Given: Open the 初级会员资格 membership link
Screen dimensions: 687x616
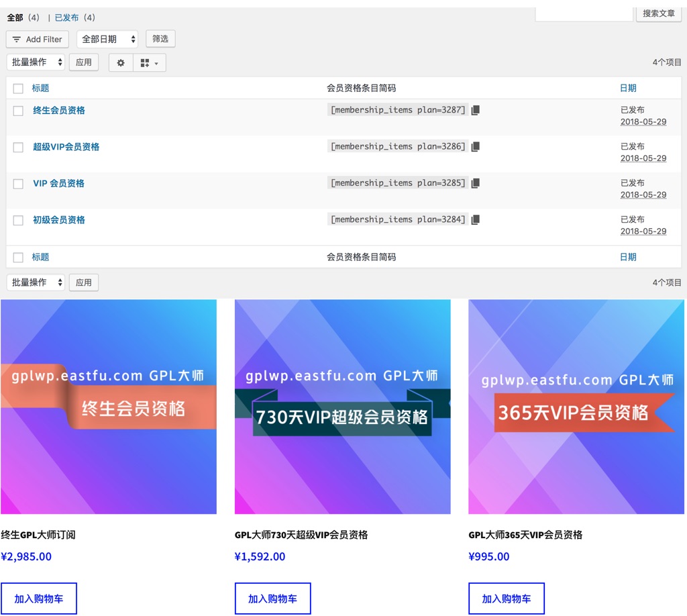Looking at the screenshot, I should pos(59,219).
